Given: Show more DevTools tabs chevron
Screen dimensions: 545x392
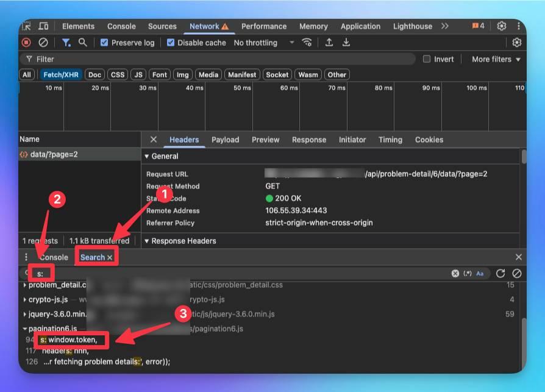Looking at the screenshot, I should pos(445,26).
